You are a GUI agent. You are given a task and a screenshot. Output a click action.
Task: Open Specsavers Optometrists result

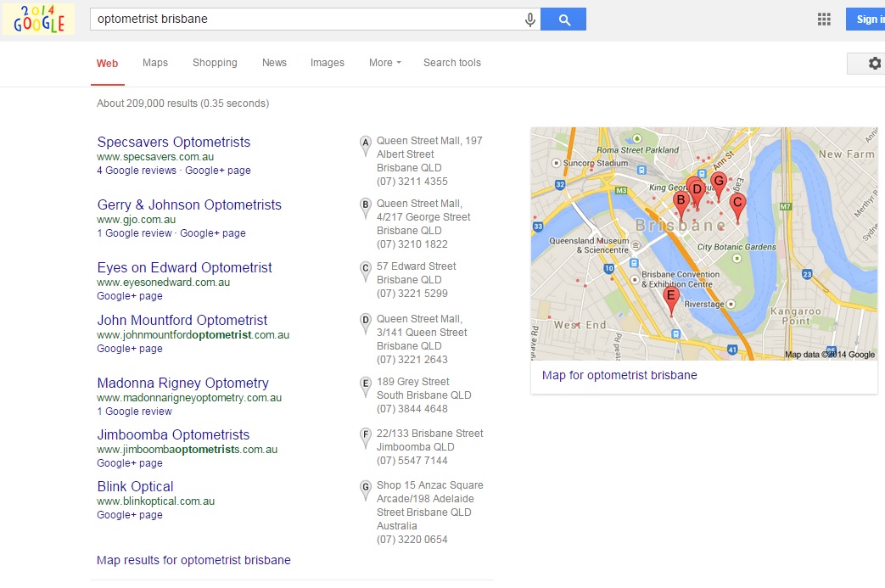174,143
